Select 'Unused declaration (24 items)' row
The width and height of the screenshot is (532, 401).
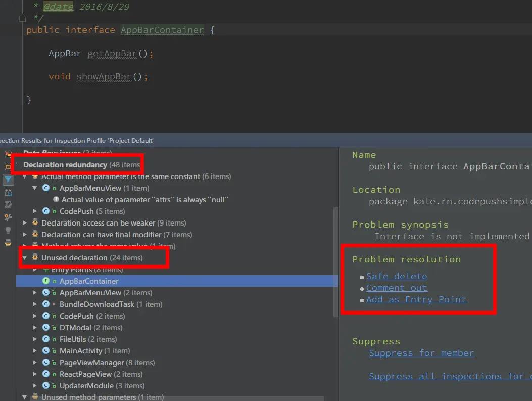coord(92,258)
